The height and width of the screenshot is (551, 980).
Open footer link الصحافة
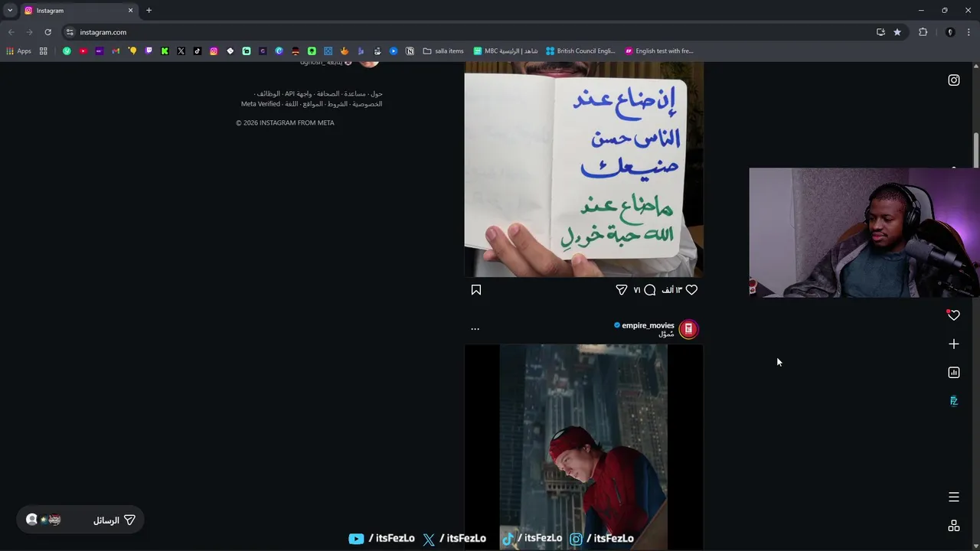tap(328, 94)
